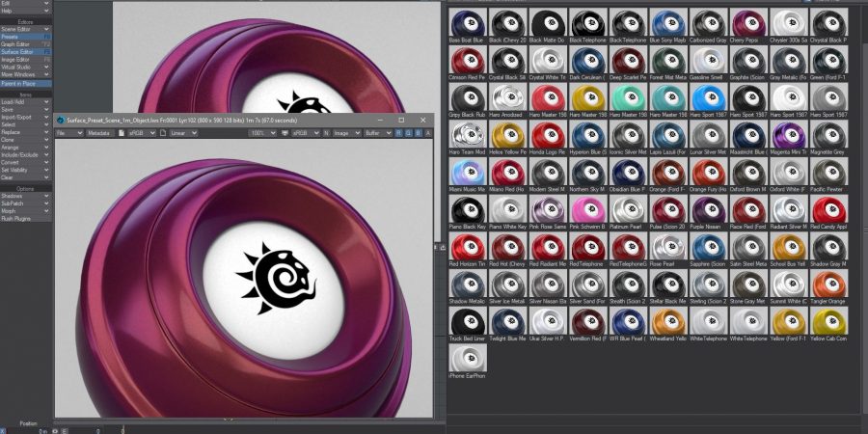
Task: Click the Metadata button
Action: tap(98, 132)
